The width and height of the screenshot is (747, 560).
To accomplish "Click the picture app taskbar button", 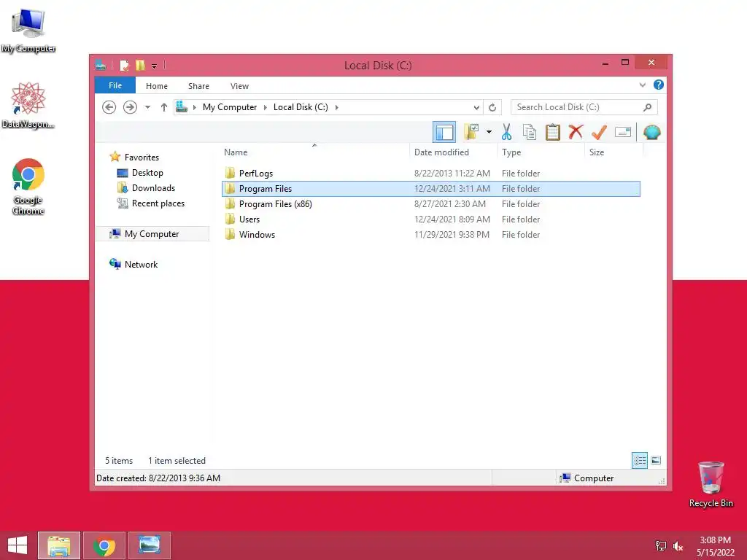I will tap(149, 545).
